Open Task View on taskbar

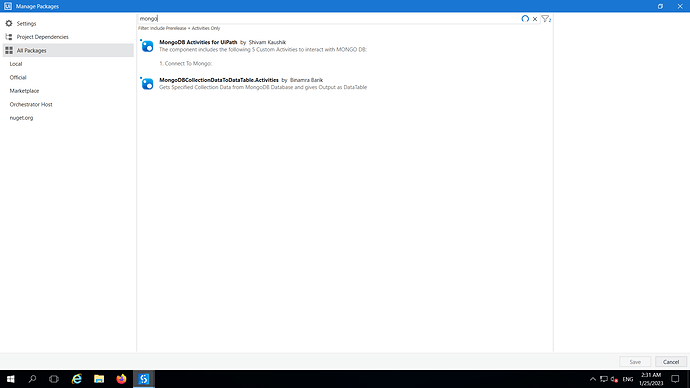tap(54, 379)
